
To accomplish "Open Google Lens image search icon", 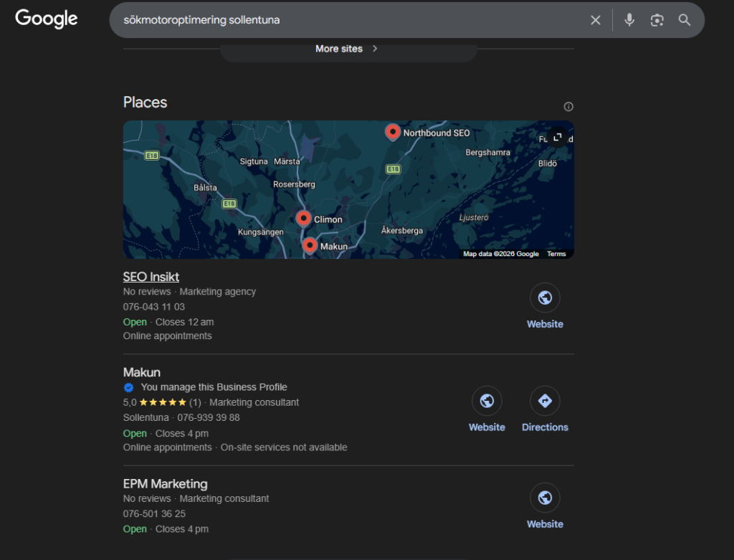I will click(x=657, y=20).
